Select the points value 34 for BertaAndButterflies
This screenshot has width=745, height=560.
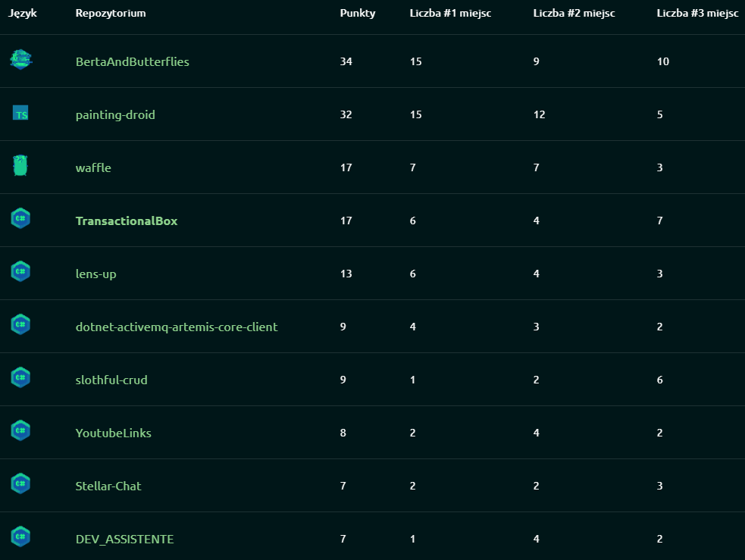[346, 61]
